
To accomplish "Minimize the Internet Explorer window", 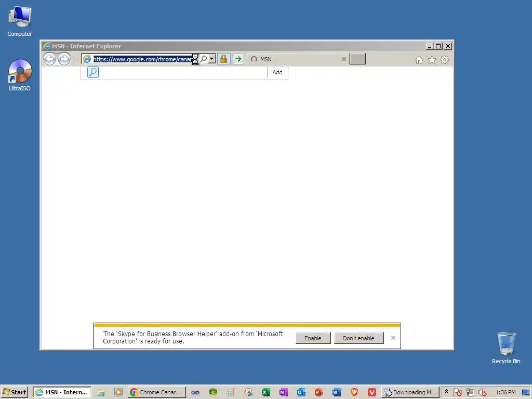I will tap(430, 46).
